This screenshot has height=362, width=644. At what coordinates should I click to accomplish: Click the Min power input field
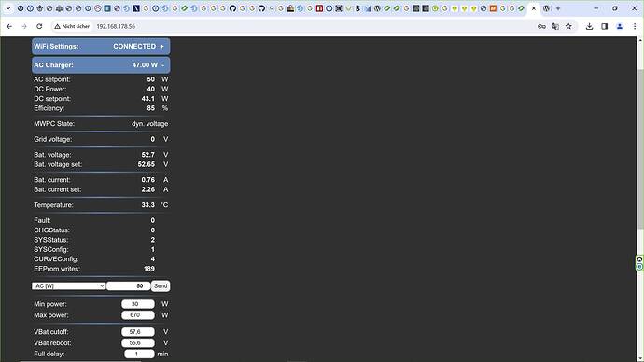(x=138, y=304)
